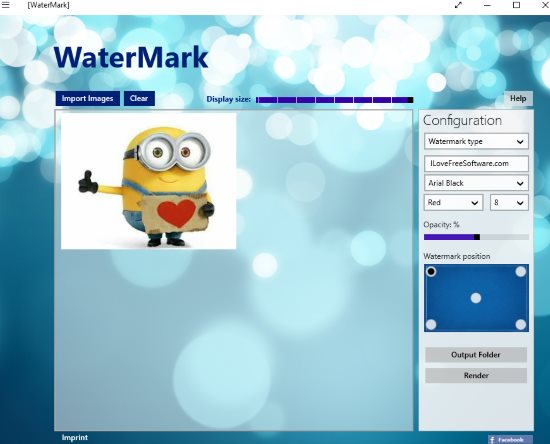
Task: Open the hamburger menu in title bar
Action: (x=5, y=5)
